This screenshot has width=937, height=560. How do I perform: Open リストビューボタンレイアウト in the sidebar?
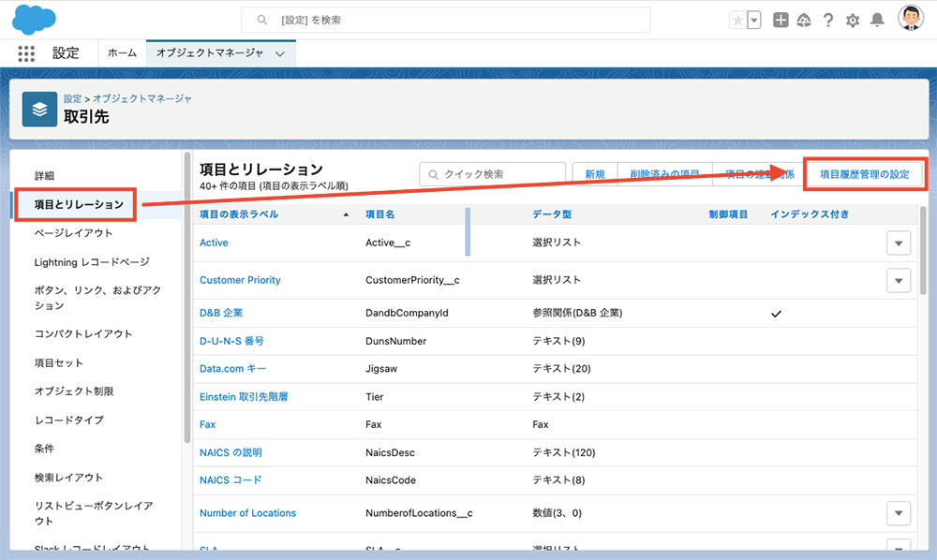click(x=94, y=513)
